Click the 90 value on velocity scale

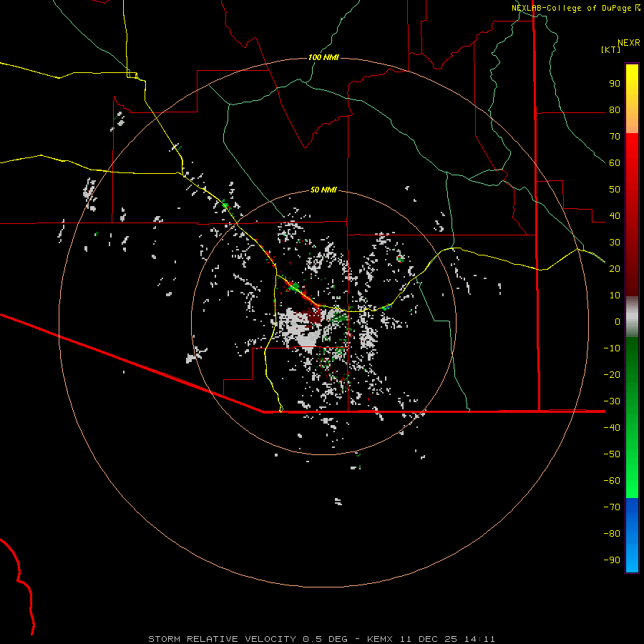pyautogui.click(x=615, y=84)
